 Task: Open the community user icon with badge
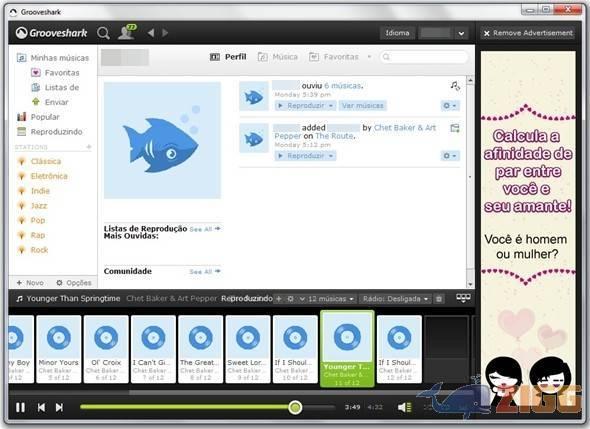coord(127,32)
